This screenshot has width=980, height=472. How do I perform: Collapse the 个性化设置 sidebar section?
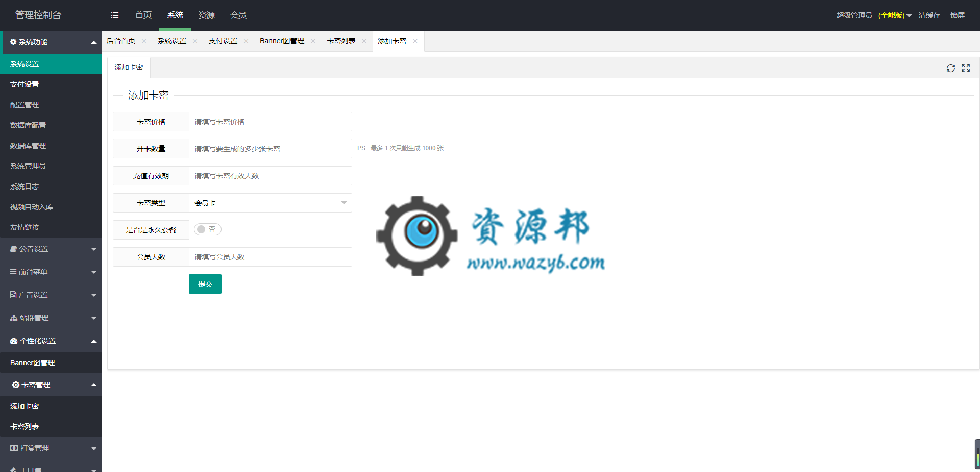[51, 341]
